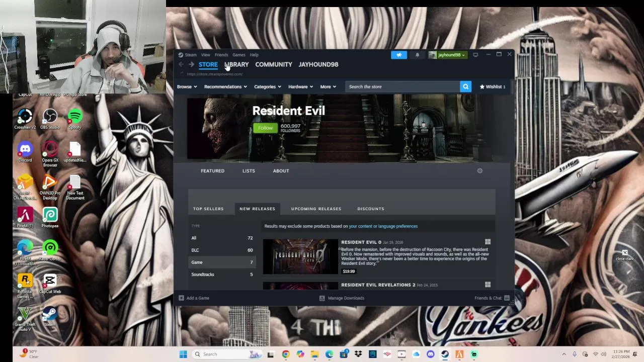Filter type by All
The image size is (644, 362).
click(x=222, y=238)
